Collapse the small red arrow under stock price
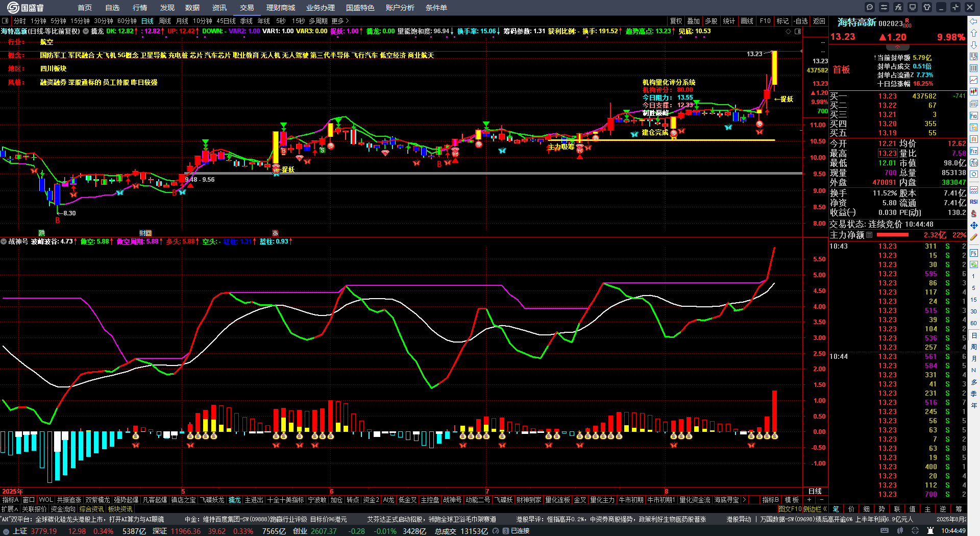The height and width of the screenshot is (536, 980). point(897,46)
